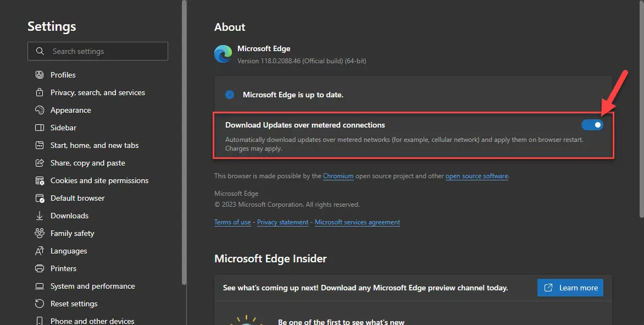Click the Learn more button
The width and height of the screenshot is (644, 325).
570,288
